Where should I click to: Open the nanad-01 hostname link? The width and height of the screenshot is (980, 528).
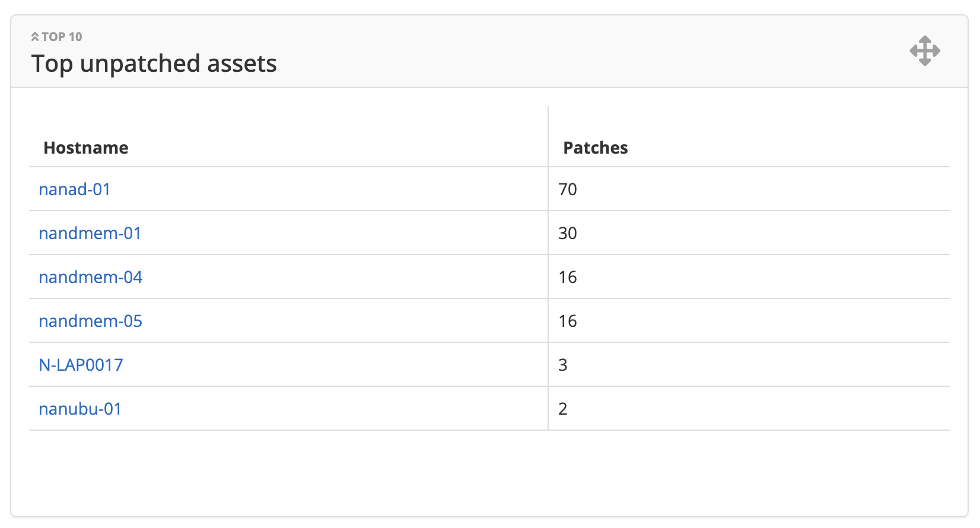click(x=75, y=189)
